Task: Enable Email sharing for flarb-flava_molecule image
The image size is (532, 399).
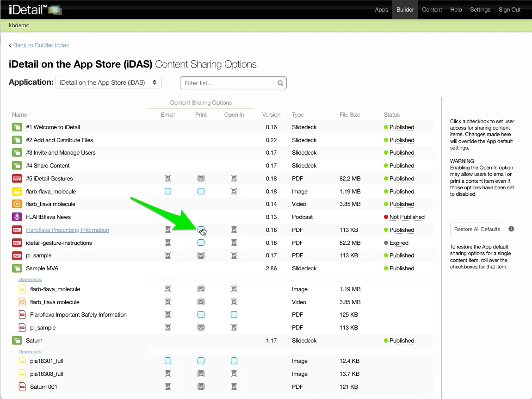Action: coord(168,191)
